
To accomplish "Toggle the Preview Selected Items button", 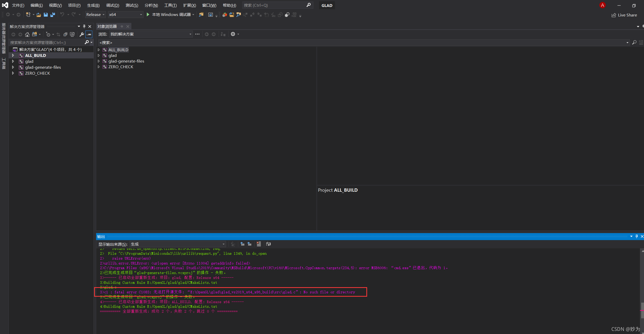I will pyautogui.click(x=89, y=34).
